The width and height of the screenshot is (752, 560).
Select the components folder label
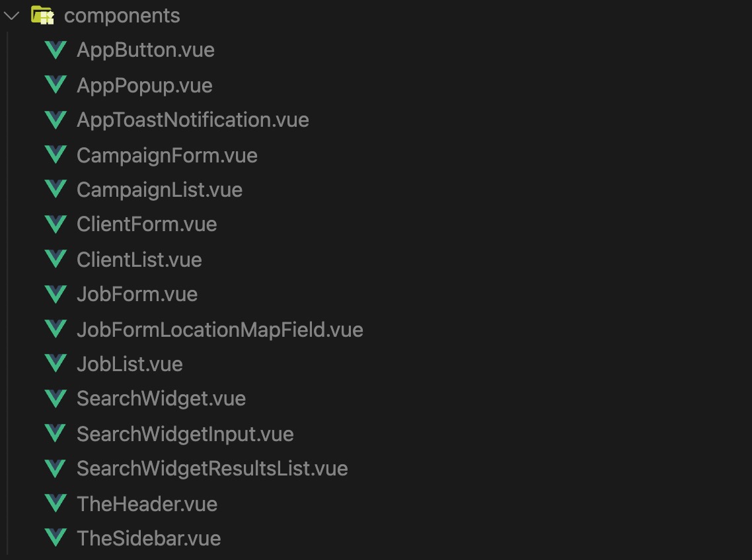click(x=122, y=15)
